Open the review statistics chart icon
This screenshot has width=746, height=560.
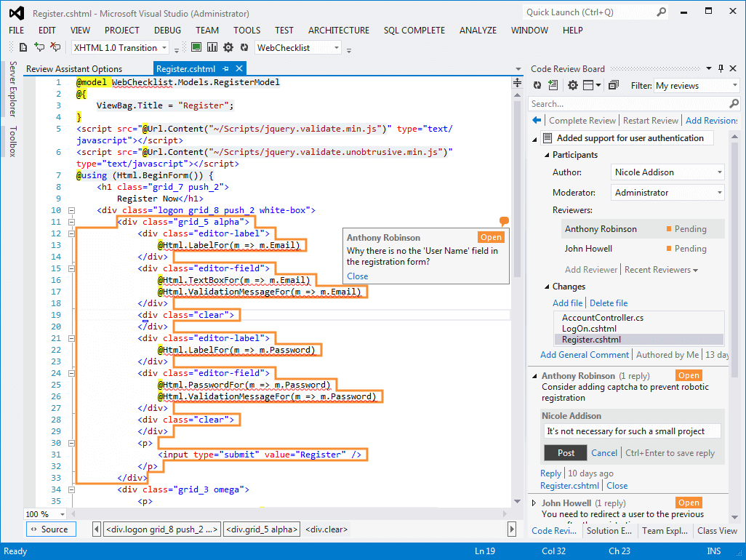[212, 47]
